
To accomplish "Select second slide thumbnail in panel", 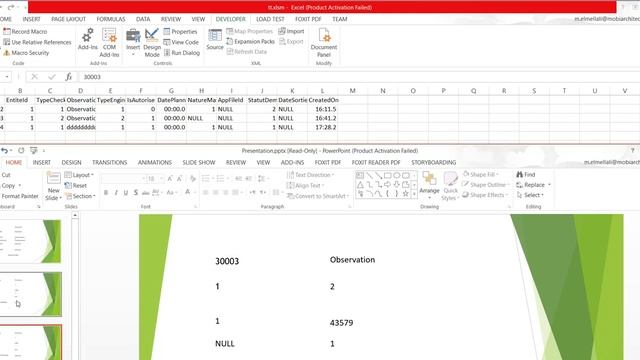I will tap(30, 294).
